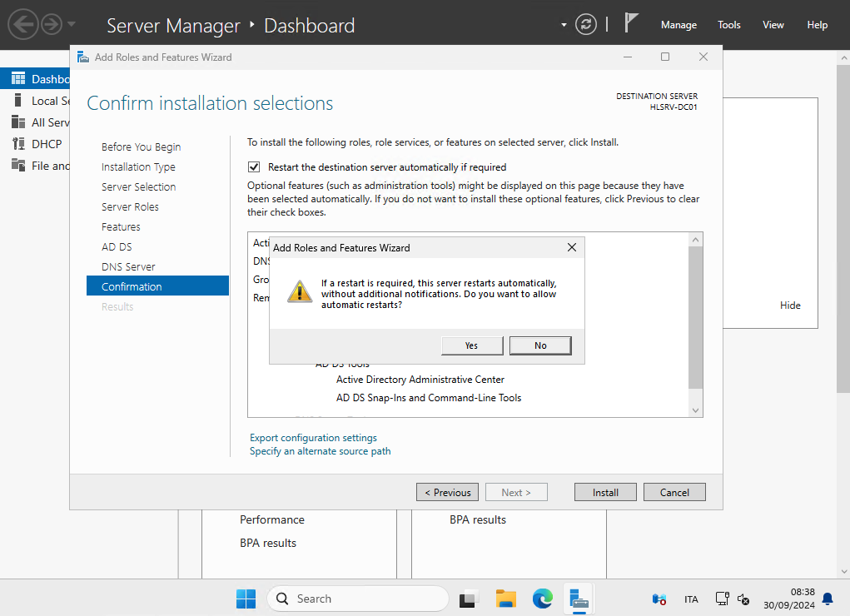Open the Manage menu
This screenshot has height=616, width=850.
click(x=679, y=25)
